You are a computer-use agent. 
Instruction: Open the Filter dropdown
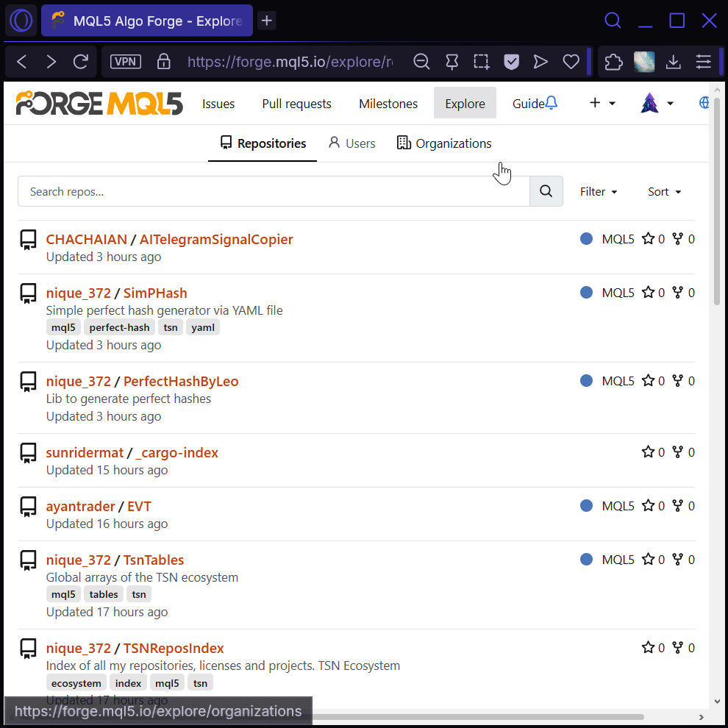click(x=598, y=192)
